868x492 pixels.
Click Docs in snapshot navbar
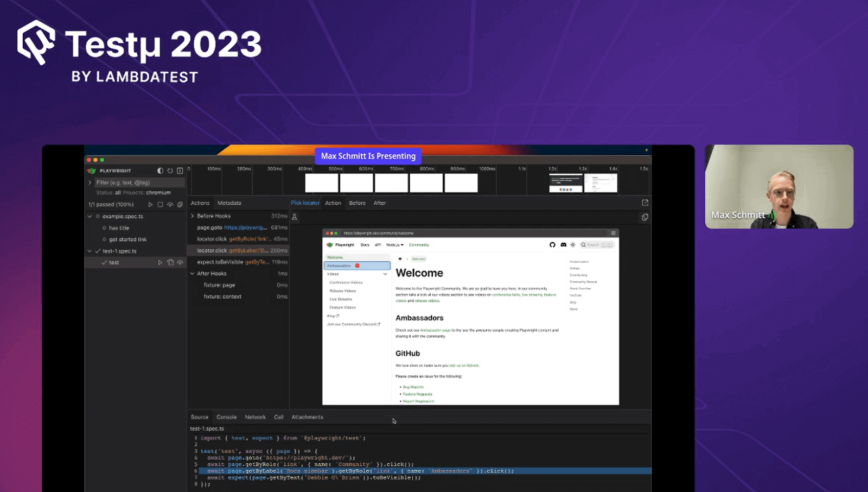[365, 245]
